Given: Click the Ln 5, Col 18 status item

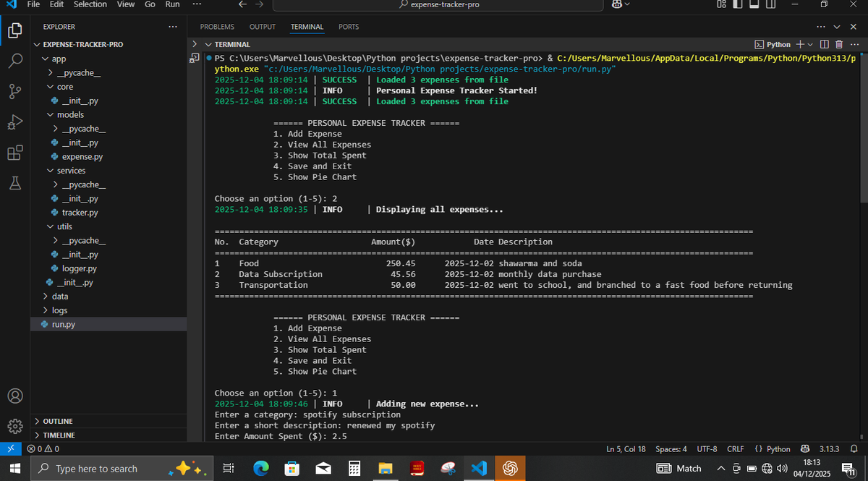Looking at the screenshot, I should (626, 449).
